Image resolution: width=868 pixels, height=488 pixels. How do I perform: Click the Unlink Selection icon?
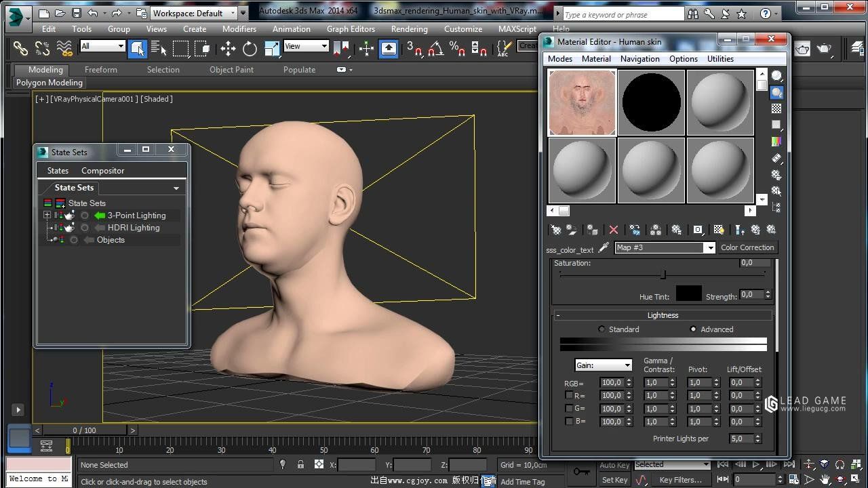(x=42, y=48)
